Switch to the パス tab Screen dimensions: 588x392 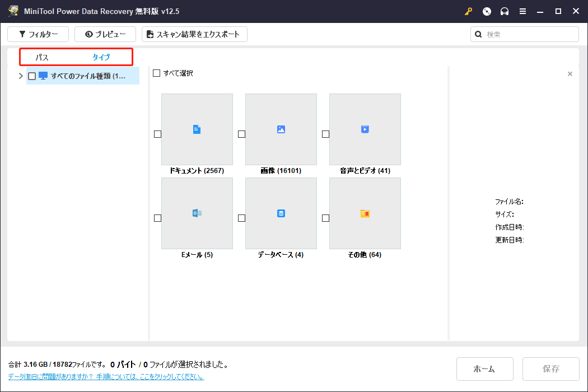42,57
